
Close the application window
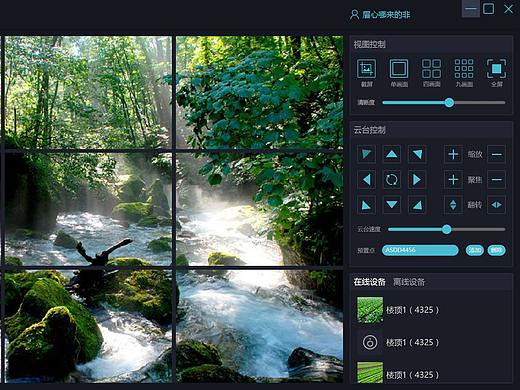509,9
